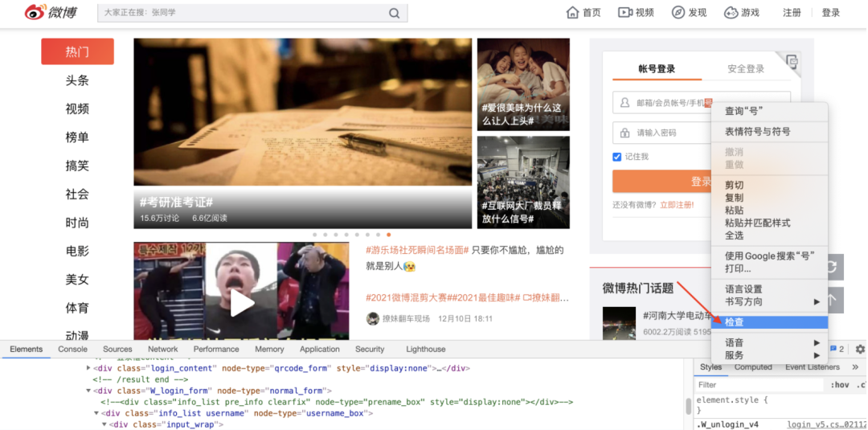868x430 pixels.
Task: Select 使用Google搜索“号” entry
Action: (769, 256)
